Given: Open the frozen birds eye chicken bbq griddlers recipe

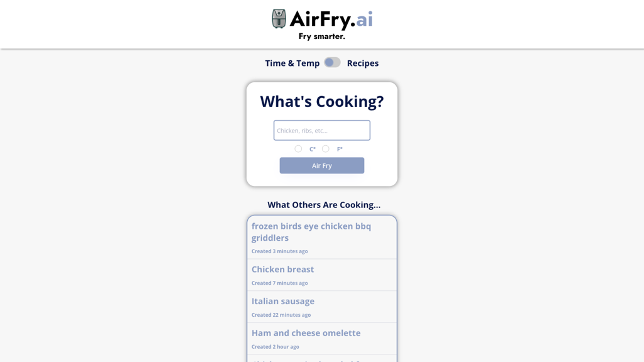Looking at the screenshot, I should point(311,231).
